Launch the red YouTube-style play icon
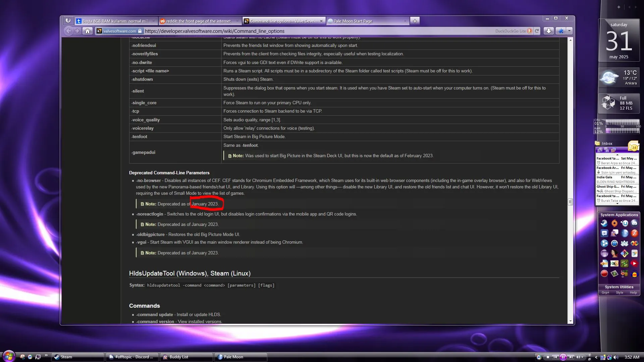 (634, 263)
